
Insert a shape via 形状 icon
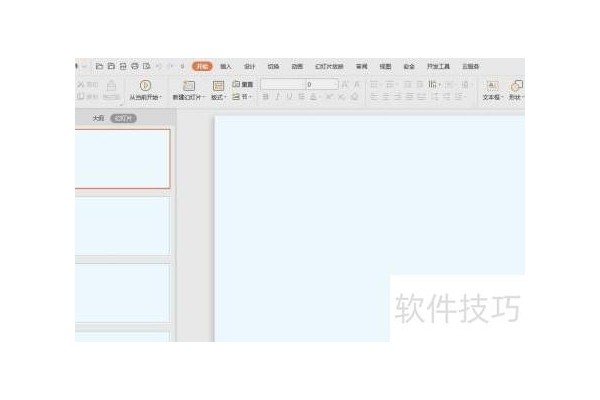click(517, 85)
